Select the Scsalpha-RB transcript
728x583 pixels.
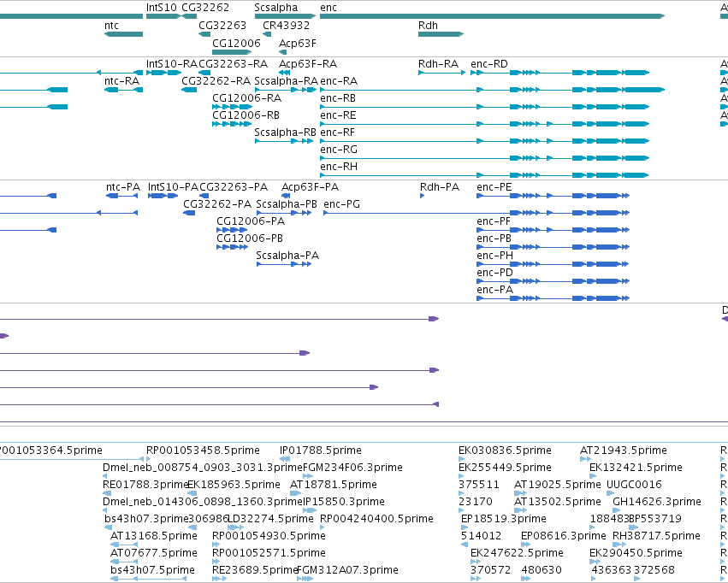(x=284, y=141)
